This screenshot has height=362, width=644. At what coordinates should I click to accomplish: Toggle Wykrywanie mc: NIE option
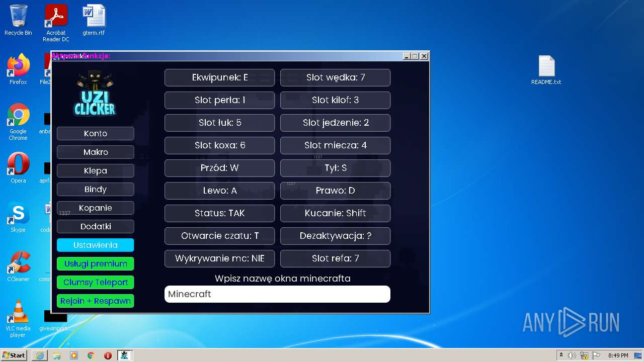point(220,258)
